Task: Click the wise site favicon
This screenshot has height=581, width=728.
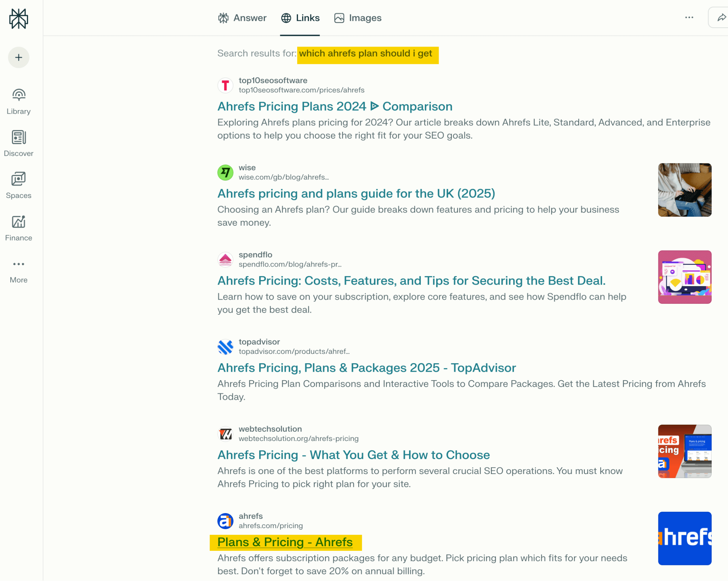Action: click(x=225, y=172)
